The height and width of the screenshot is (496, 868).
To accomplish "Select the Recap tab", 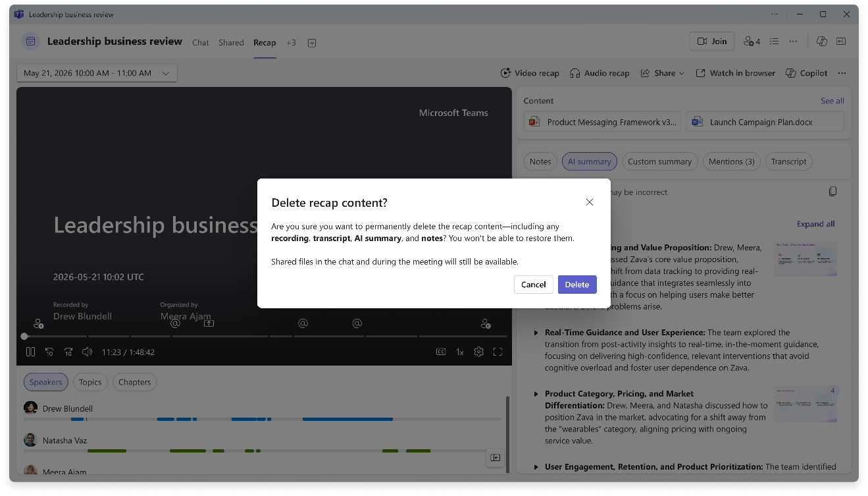I will point(265,42).
